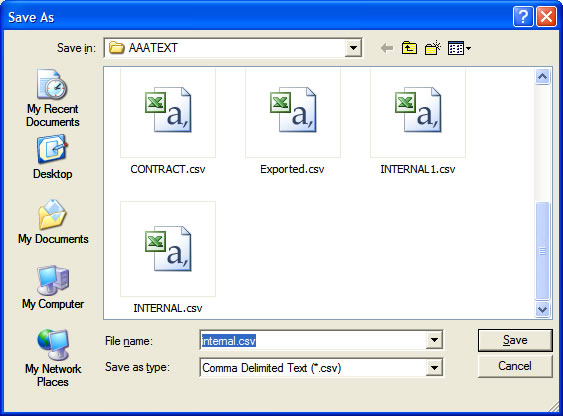Viewport: 563px width, 416px height.
Task: Click the file list scroll up arrow
Action: point(542,76)
